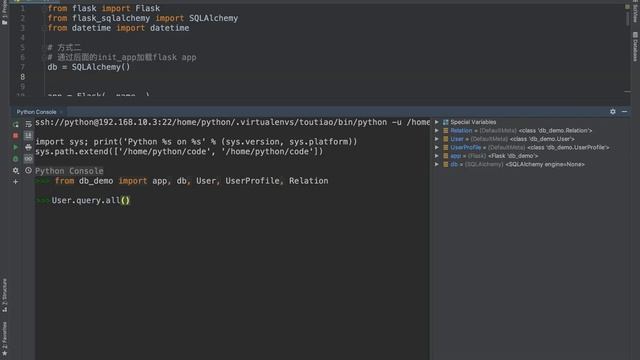Click the UserProfile variable icon

click(x=445, y=147)
